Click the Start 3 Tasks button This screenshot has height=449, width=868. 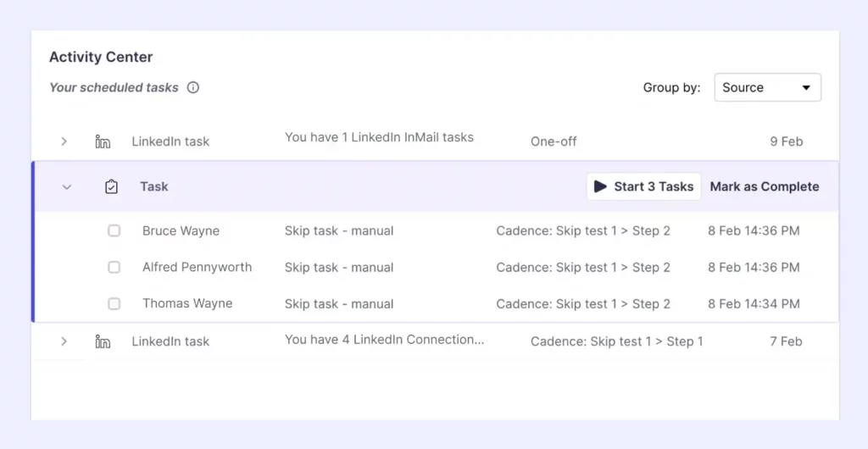644,186
